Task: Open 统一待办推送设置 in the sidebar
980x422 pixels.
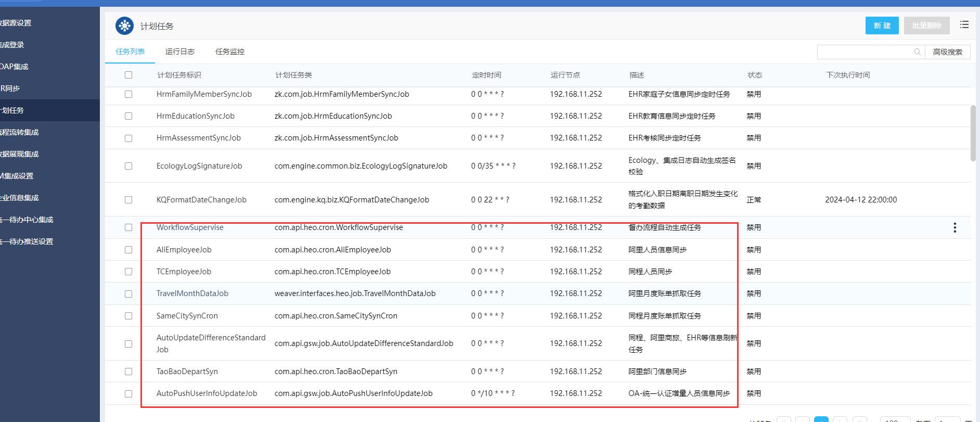Action: point(27,241)
